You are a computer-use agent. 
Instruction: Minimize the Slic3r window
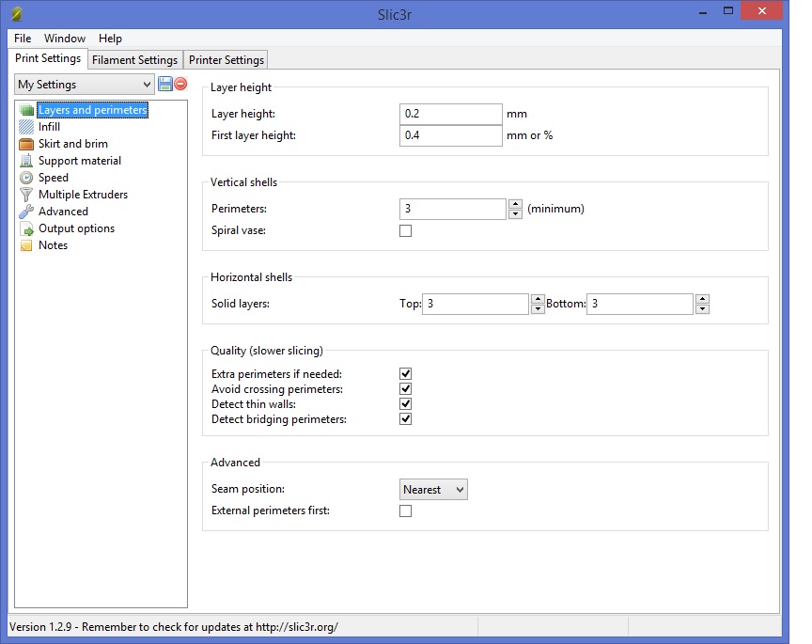[703, 11]
